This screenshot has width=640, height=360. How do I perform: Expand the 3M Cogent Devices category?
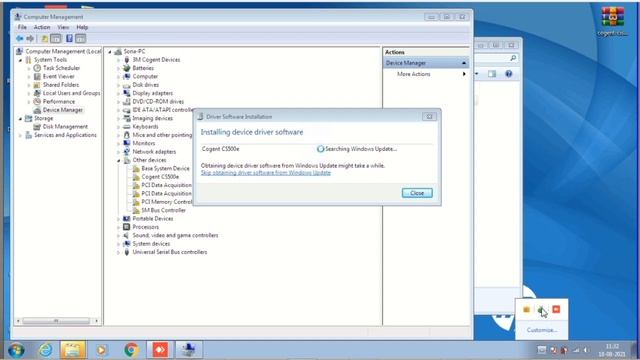tap(118, 60)
